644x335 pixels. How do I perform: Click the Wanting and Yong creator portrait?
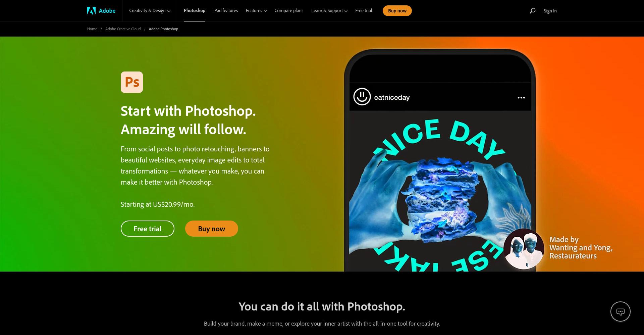click(524, 249)
